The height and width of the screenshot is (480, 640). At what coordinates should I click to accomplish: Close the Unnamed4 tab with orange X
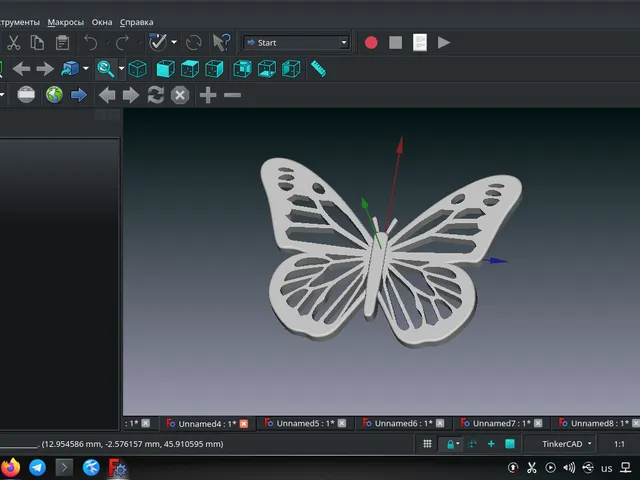pos(244,424)
